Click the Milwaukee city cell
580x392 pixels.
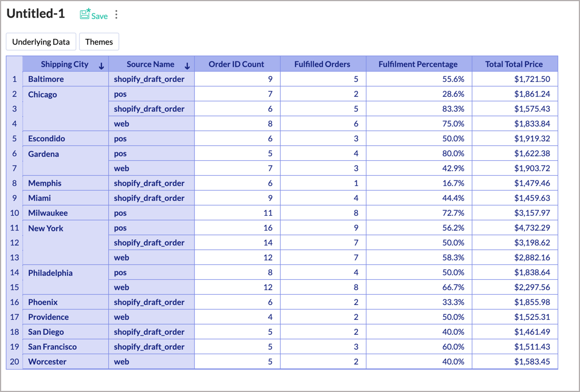pyautogui.click(x=48, y=213)
